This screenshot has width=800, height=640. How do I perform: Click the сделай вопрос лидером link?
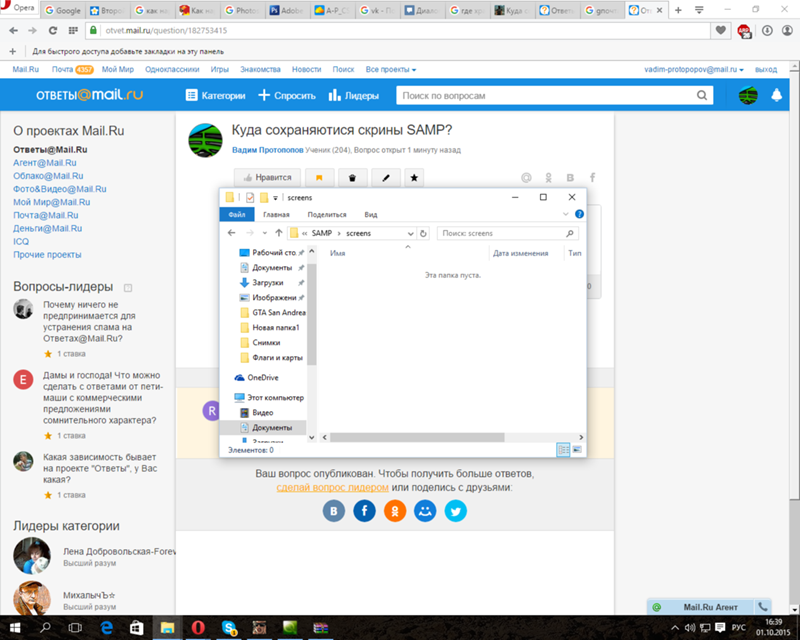click(333, 487)
